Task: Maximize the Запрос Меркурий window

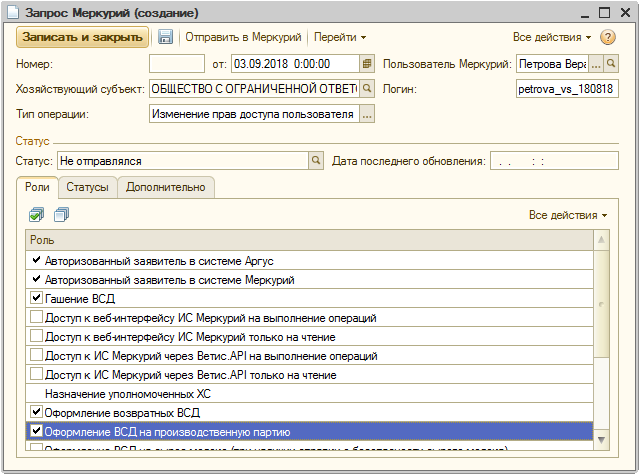Action: click(604, 13)
